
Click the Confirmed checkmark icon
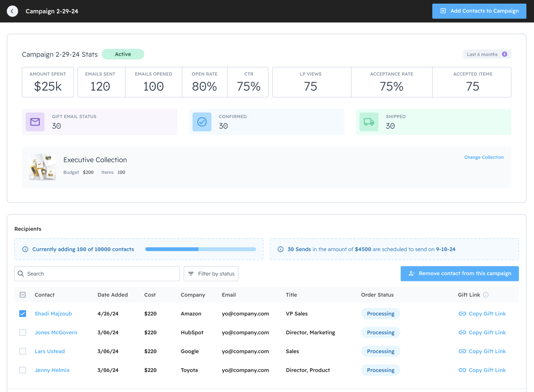tap(202, 122)
